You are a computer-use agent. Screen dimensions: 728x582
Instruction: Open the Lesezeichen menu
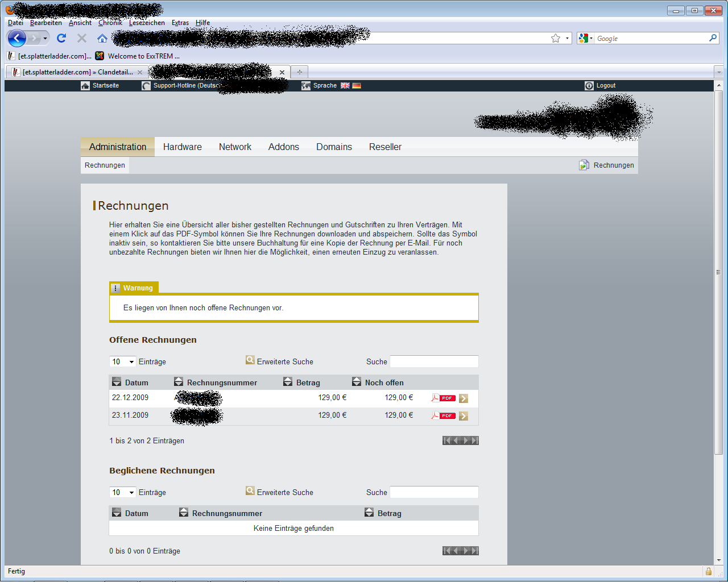coord(147,23)
